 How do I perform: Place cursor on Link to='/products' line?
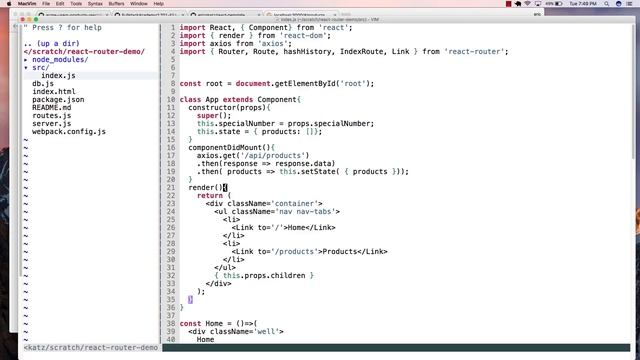[309, 251]
